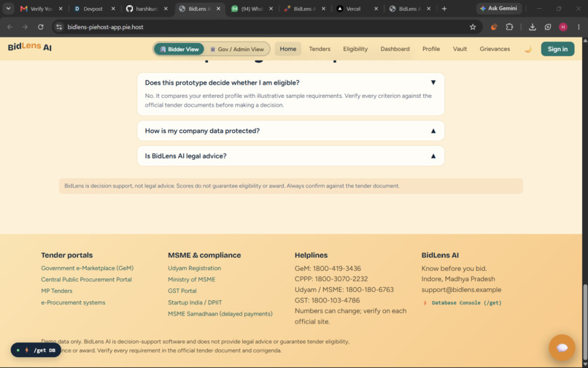Switch to the Devpost tab
Image resolution: width=588 pixels, height=368 pixels.
point(93,9)
